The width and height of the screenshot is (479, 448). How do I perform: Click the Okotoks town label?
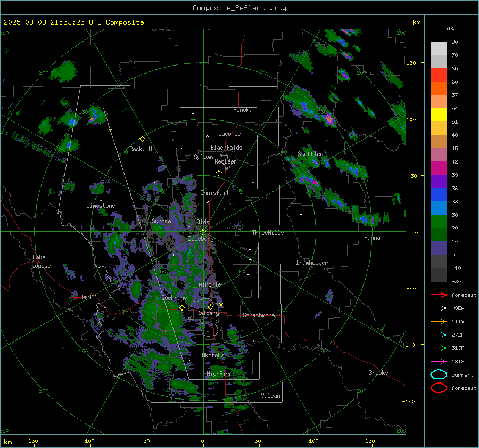[x=213, y=355]
